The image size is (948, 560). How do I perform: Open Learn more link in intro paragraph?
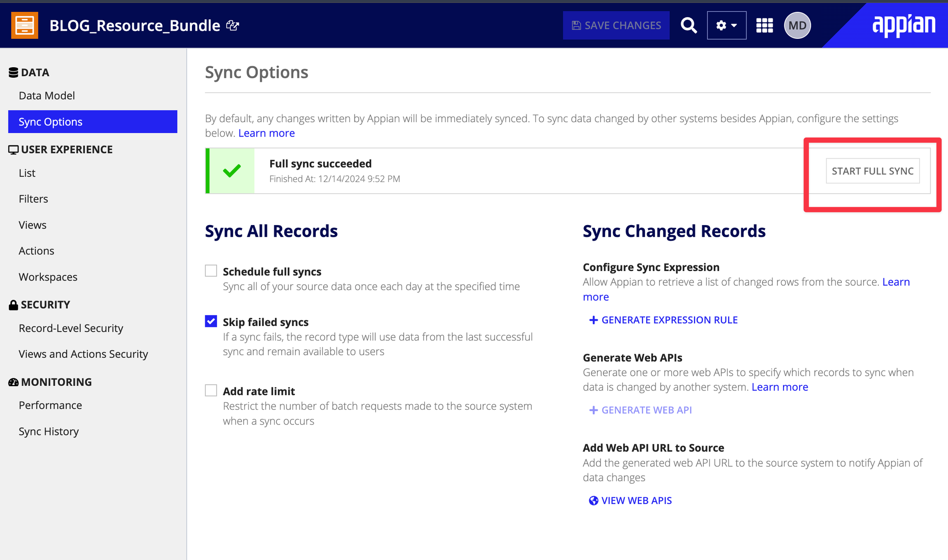266,133
